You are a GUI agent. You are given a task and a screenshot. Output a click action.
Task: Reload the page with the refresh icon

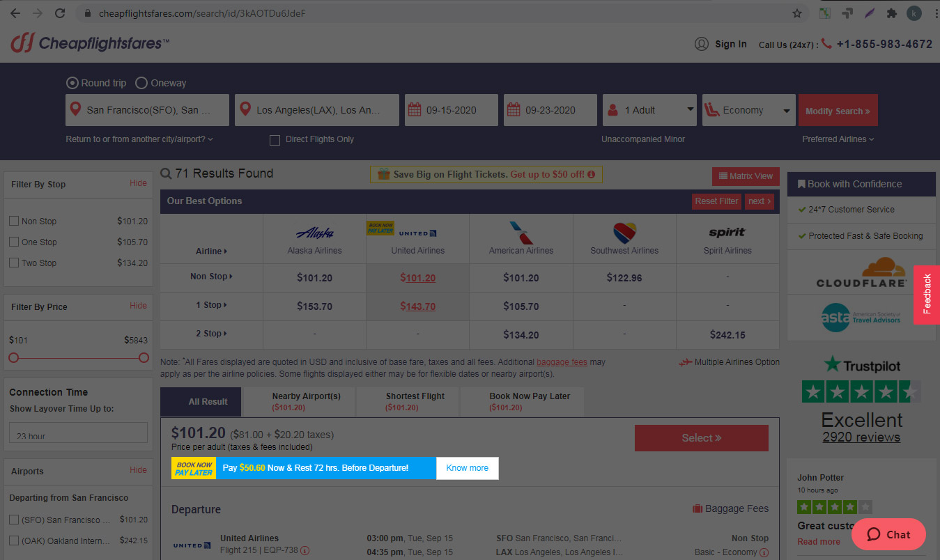tap(60, 13)
